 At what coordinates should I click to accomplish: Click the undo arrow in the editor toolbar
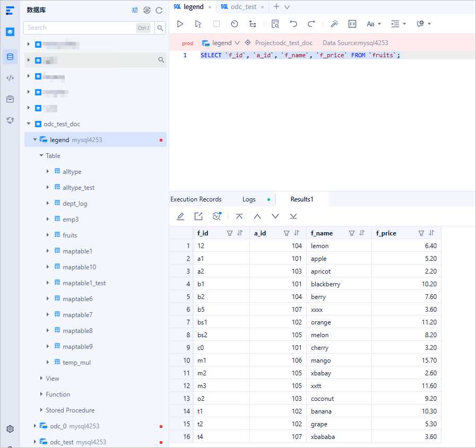(293, 24)
